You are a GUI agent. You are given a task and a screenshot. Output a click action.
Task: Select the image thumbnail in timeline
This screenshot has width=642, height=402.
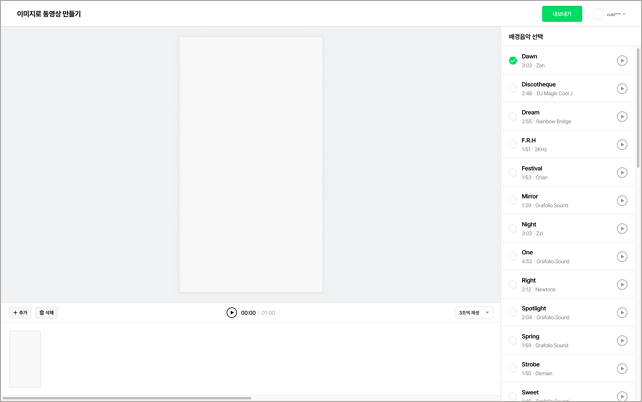[25, 359]
